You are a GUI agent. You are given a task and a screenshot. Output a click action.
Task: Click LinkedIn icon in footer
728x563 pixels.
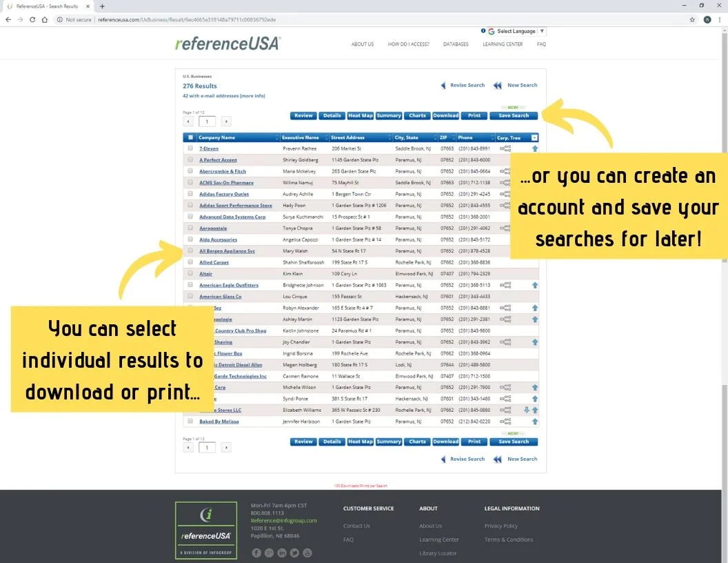coord(282,553)
